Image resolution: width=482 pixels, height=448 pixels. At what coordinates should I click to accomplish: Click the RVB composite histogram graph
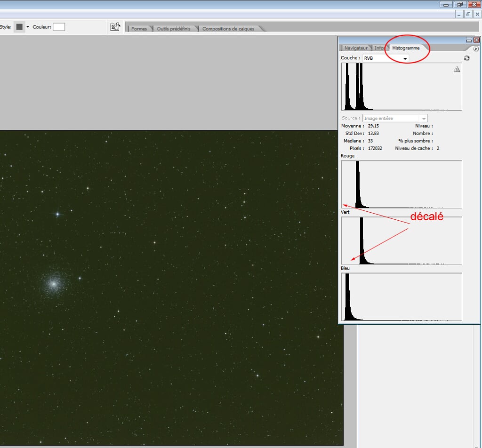tap(402, 87)
